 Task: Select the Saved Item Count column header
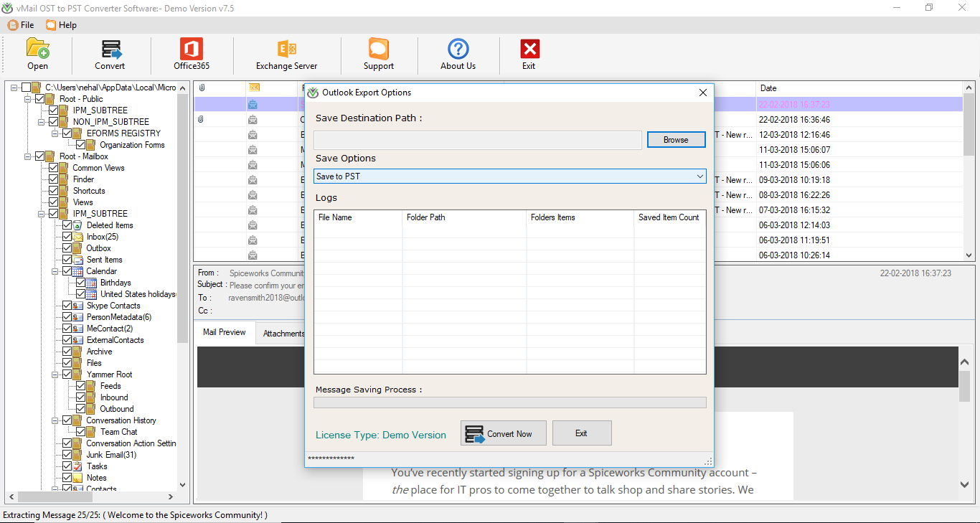click(x=670, y=217)
